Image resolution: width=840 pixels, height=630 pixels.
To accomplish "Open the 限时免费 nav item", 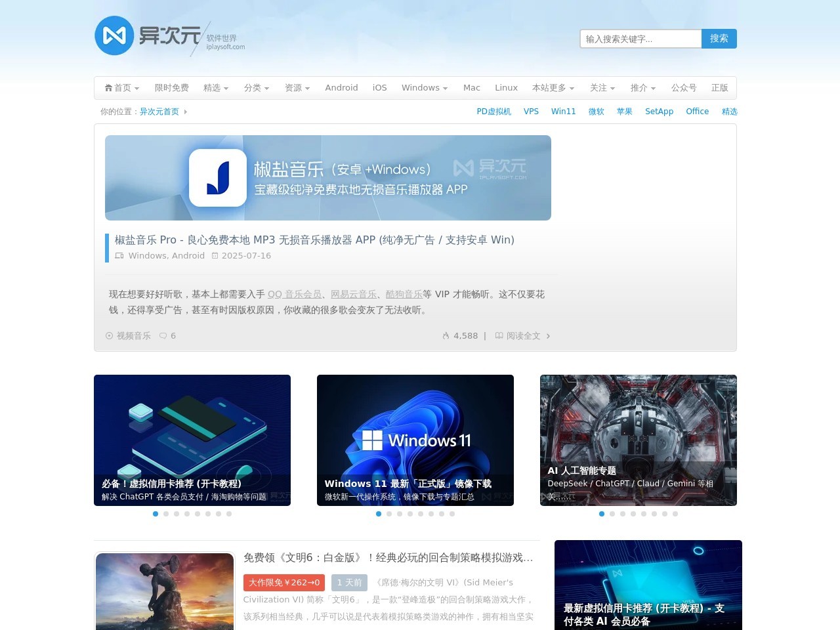I will click(172, 88).
